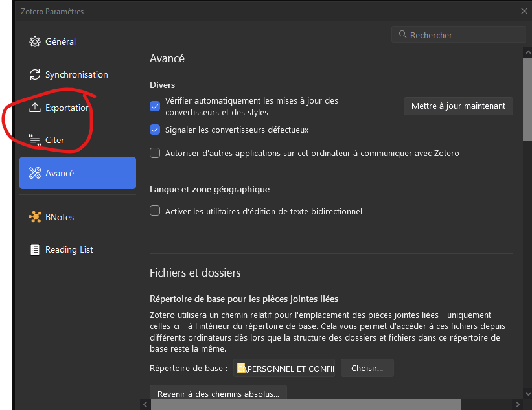Disable automatic converter and style updates
This screenshot has height=410, width=532.
click(155, 106)
